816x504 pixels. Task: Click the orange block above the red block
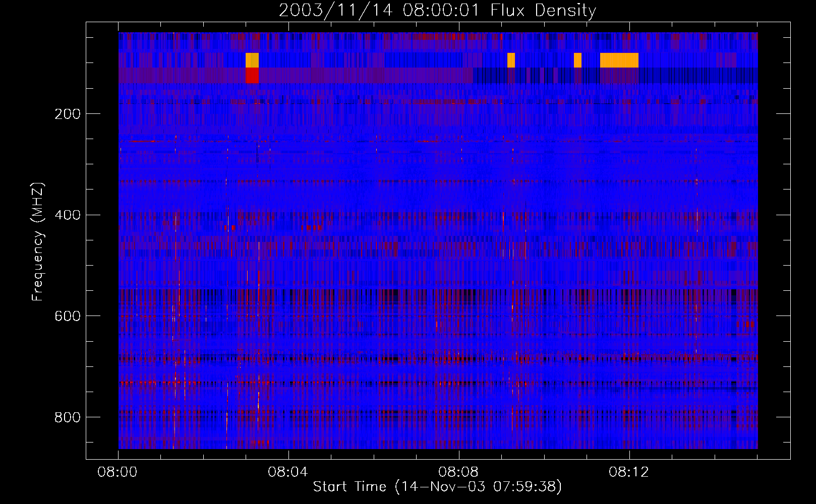(252, 60)
